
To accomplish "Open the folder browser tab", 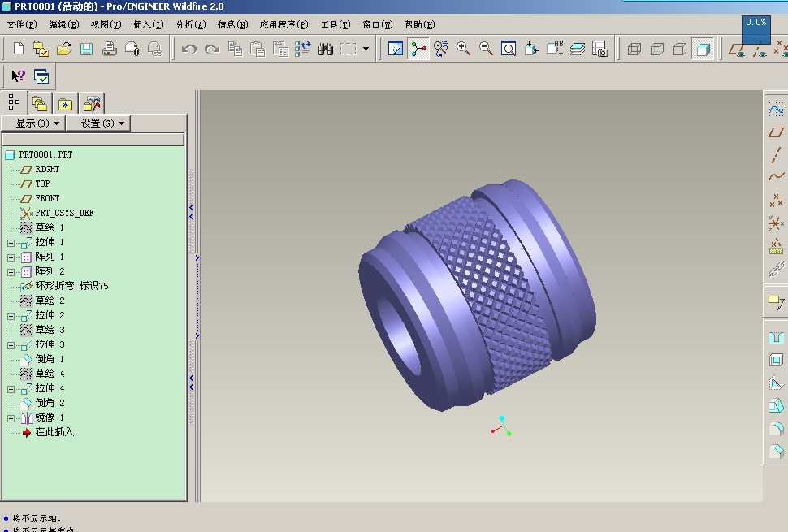I will point(39,104).
